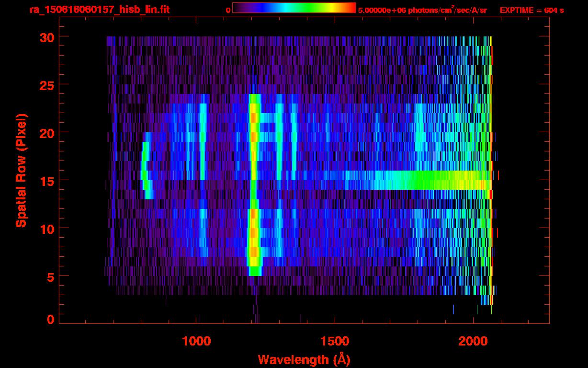Click the dark purple start of the colorbar
588x368 pixels.
pyautogui.click(x=238, y=8)
